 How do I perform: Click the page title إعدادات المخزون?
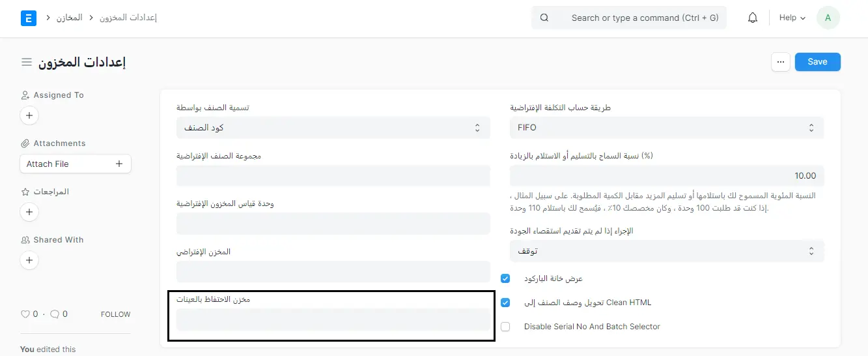(81, 63)
